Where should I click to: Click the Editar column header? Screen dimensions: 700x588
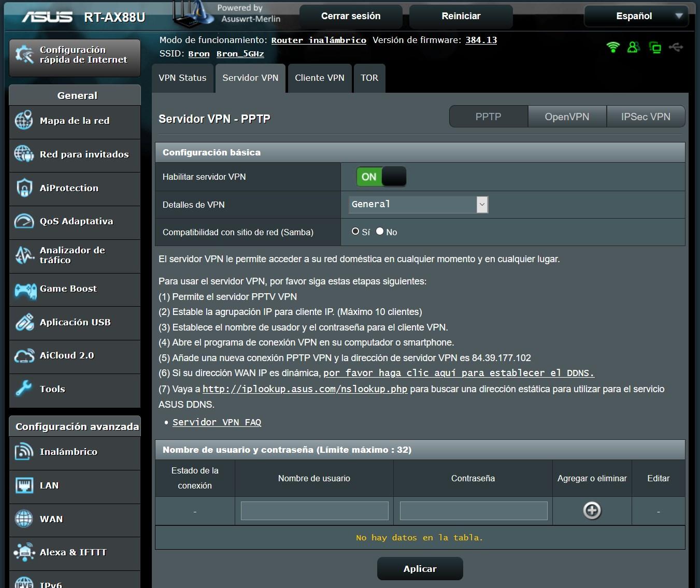[659, 478]
